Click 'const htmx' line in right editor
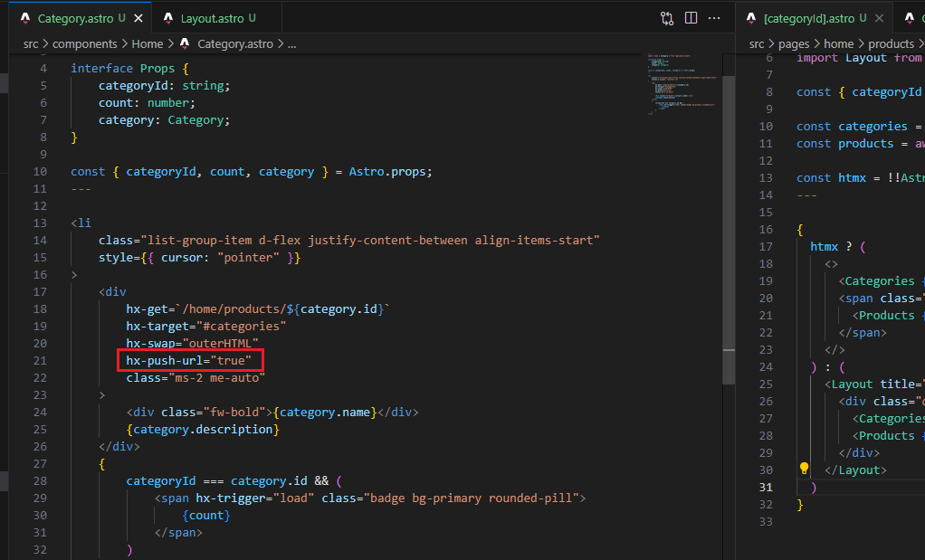 coord(860,177)
